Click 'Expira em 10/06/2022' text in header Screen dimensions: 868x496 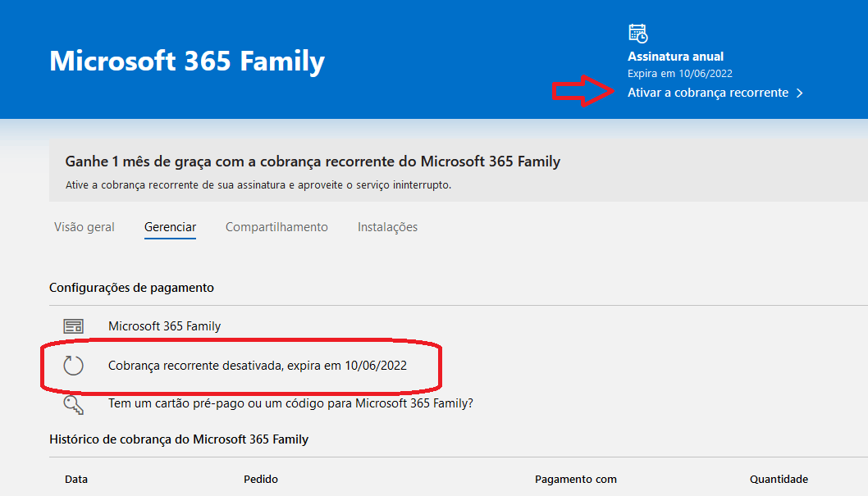(680, 74)
